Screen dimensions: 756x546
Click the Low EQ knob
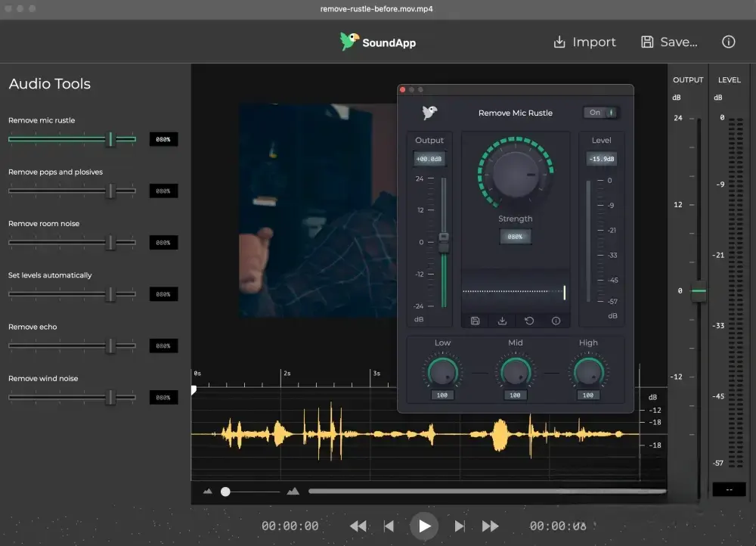pos(442,371)
